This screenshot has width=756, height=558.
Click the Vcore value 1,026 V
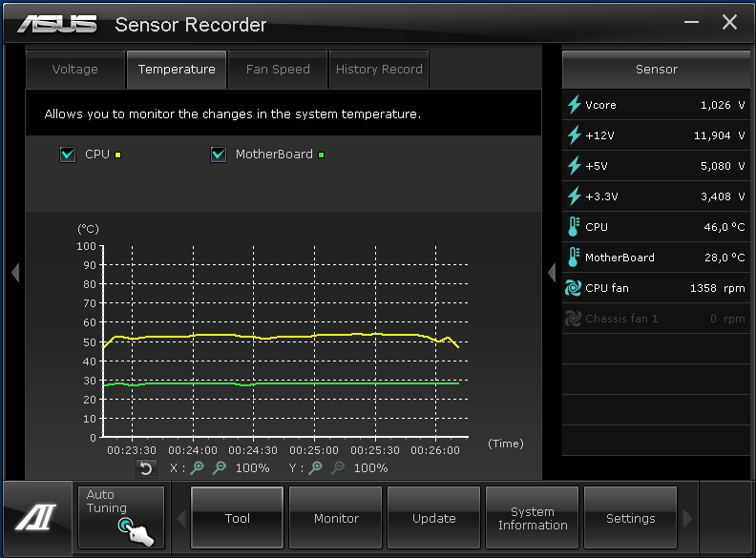[x=723, y=105]
